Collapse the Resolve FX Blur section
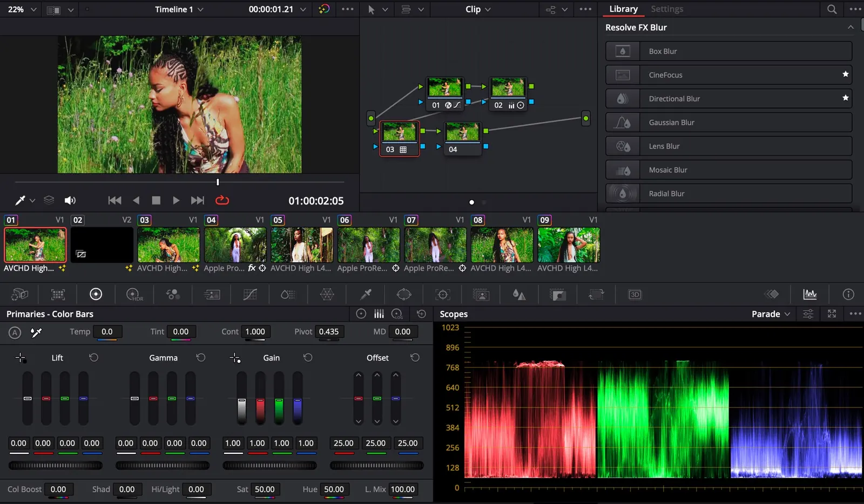The image size is (864, 504). coord(850,28)
